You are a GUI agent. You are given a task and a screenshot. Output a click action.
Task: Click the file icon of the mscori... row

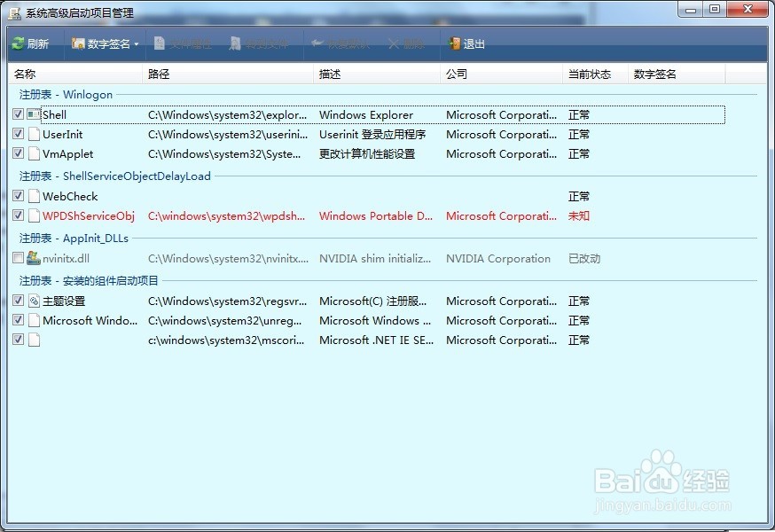(34, 340)
